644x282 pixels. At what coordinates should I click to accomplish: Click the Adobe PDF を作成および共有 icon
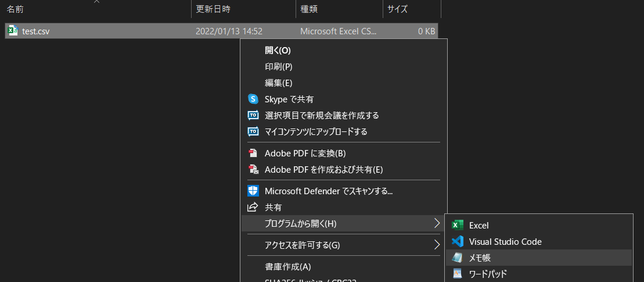pos(253,169)
